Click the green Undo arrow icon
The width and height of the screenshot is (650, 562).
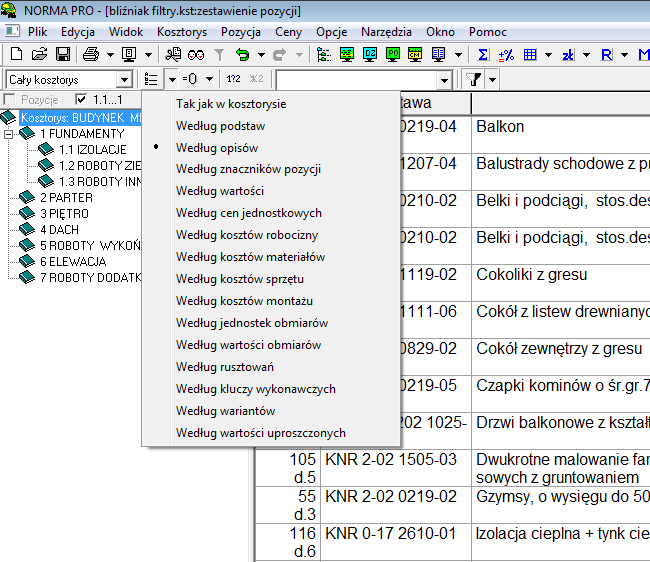coord(242,53)
